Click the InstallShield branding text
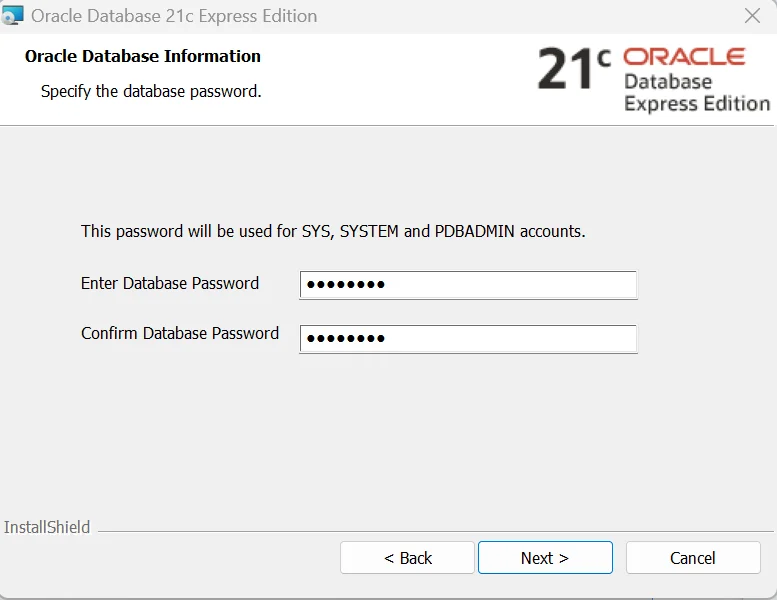The height and width of the screenshot is (600, 777). (47, 527)
